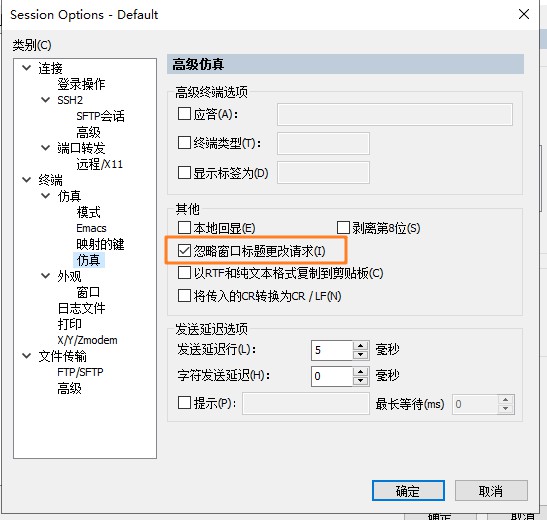Click into the 字符发送延迟(H) field
This screenshot has height=520, width=547.
[332, 376]
